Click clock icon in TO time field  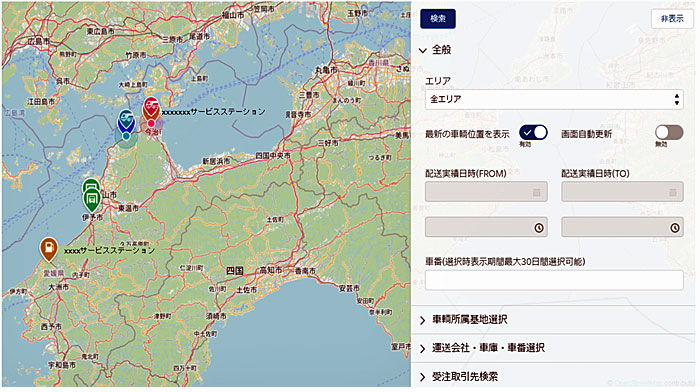point(675,228)
